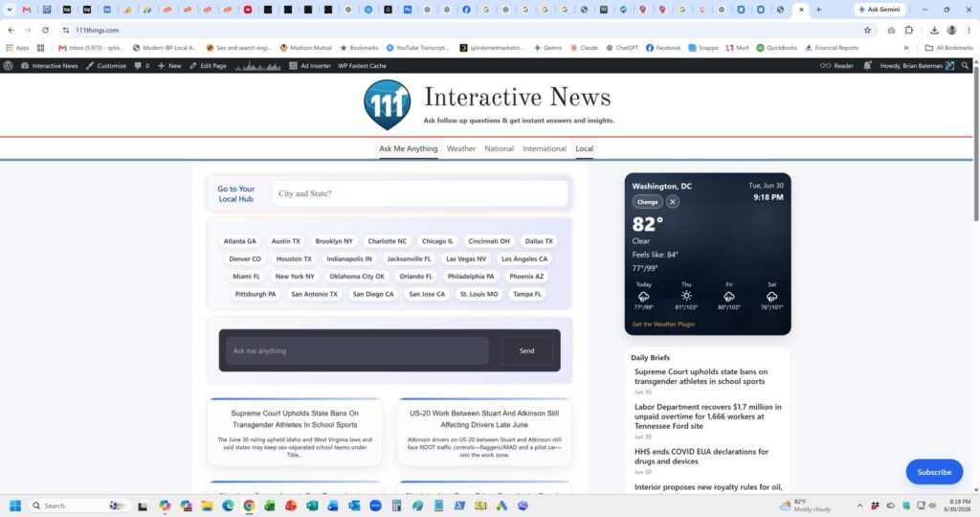Screen dimensions: 980x517
Task: Click the Ask Gemini button
Action: coord(880,10)
